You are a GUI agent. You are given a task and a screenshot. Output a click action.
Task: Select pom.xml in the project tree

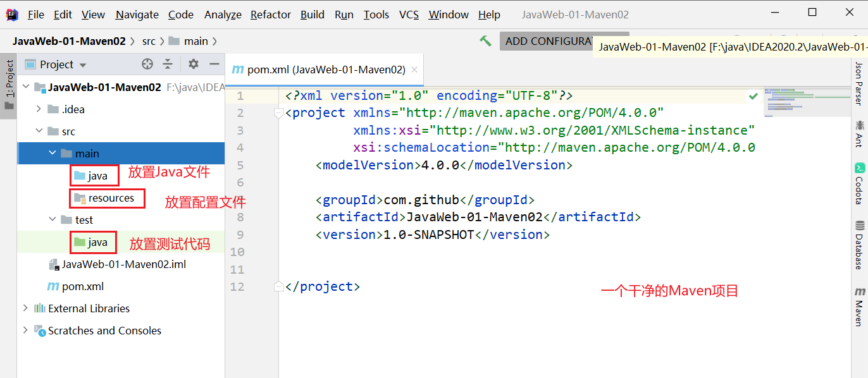[82, 286]
